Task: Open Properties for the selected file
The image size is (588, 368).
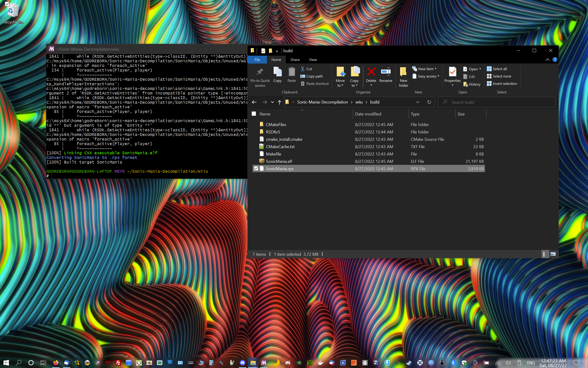Action: click(452, 77)
